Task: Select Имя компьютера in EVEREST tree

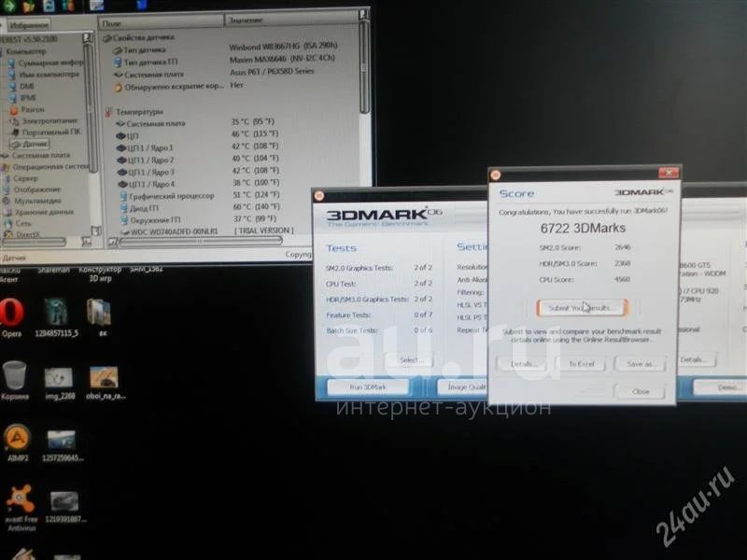Action: point(44,75)
